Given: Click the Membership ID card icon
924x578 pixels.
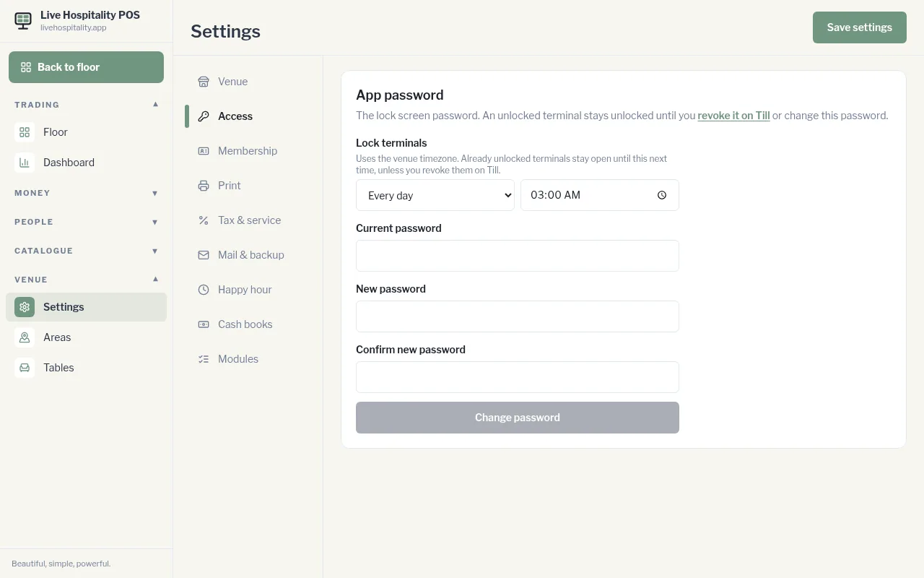Looking at the screenshot, I should tap(204, 151).
